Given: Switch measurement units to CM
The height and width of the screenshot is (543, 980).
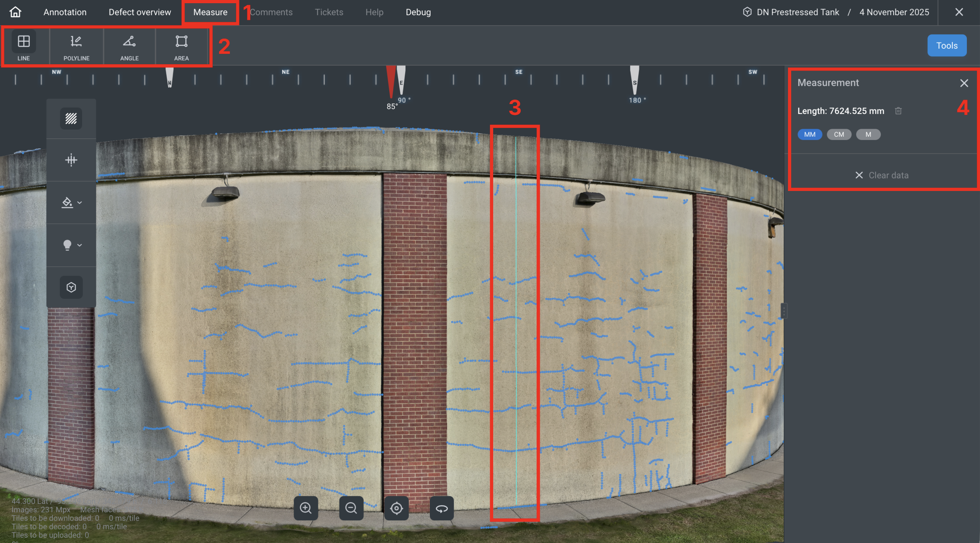Looking at the screenshot, I should point(839,134).
